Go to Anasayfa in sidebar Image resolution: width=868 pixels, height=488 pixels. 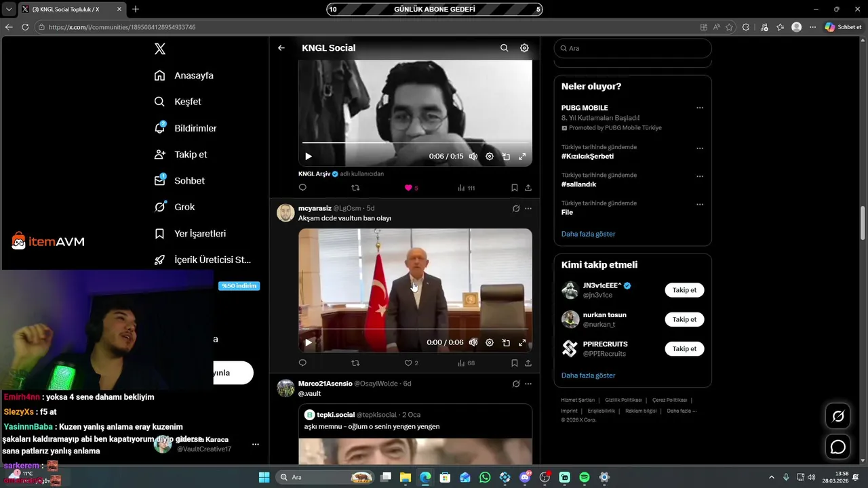click(x=184, y=75)
